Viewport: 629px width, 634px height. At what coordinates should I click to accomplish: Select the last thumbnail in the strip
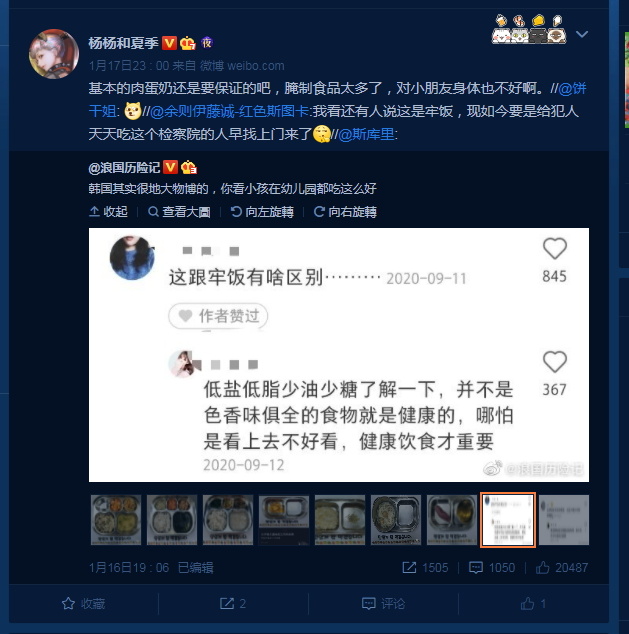point(564,520)
